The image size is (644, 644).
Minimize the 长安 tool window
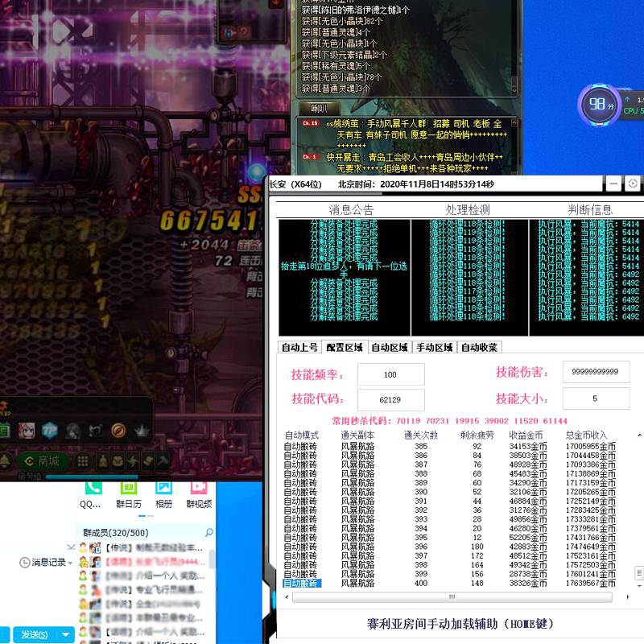[613, 184]
